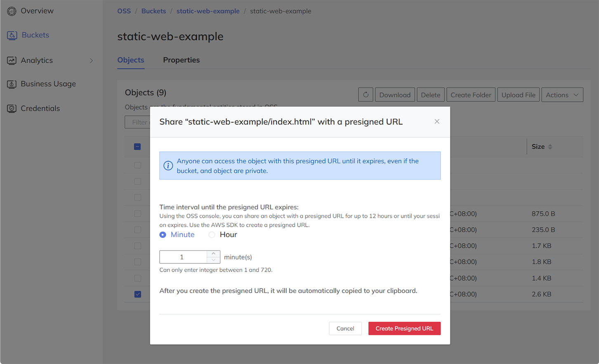The image size is (599, 364).
Task: Select the Credentials key icon
Action: coord(12,108)
